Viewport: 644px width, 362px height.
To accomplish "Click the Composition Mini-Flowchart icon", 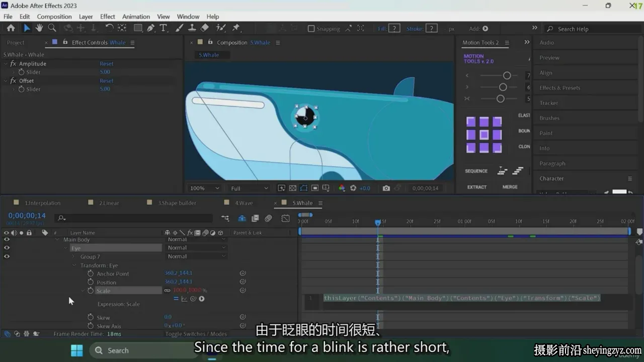I will 225,218.
